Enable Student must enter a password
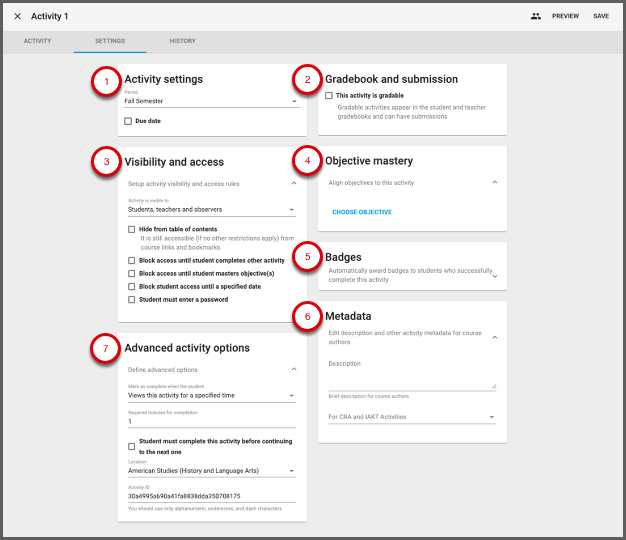This screenshot has width=626, height=540. pos(132,299)
